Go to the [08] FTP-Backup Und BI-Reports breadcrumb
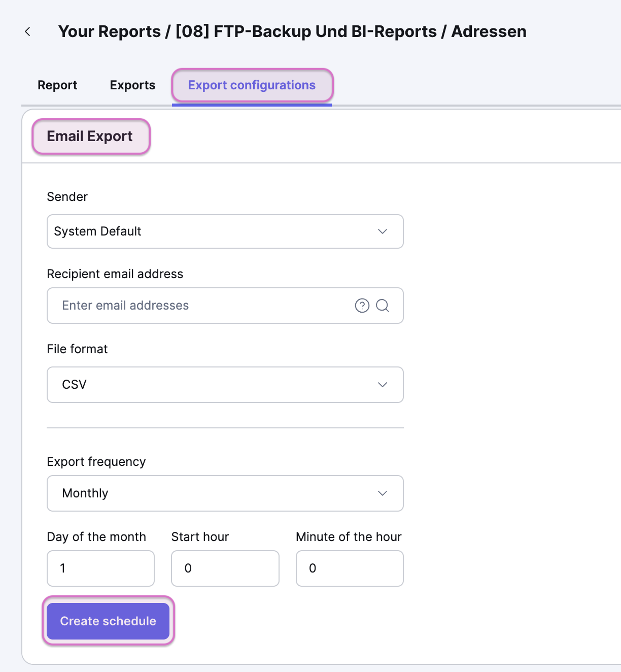 pos(306,31)
